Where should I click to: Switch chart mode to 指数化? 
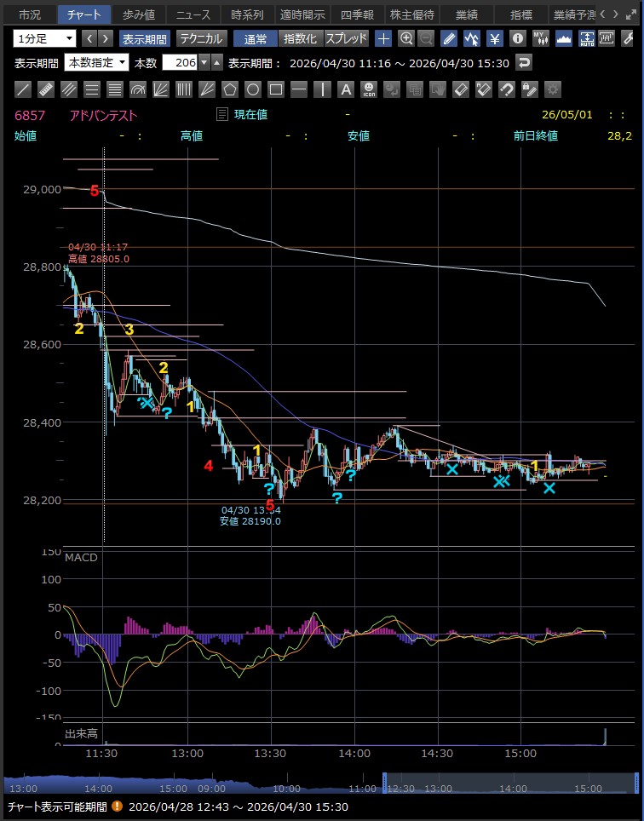(x=300, y=38)
